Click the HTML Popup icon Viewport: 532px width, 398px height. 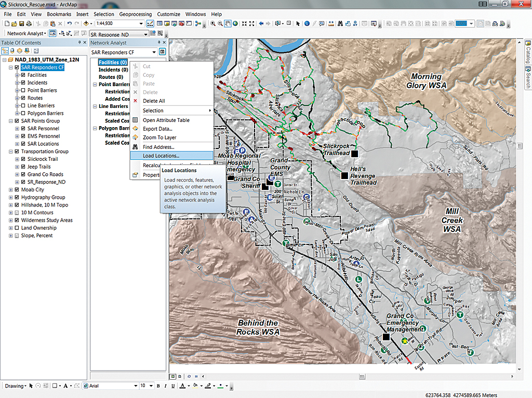pyautogui.click(x=322, y=24)
